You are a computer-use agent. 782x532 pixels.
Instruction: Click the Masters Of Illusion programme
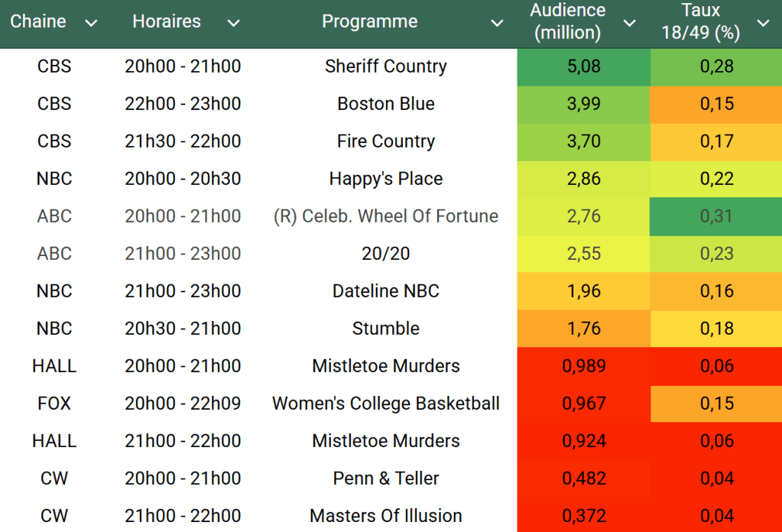385,516
